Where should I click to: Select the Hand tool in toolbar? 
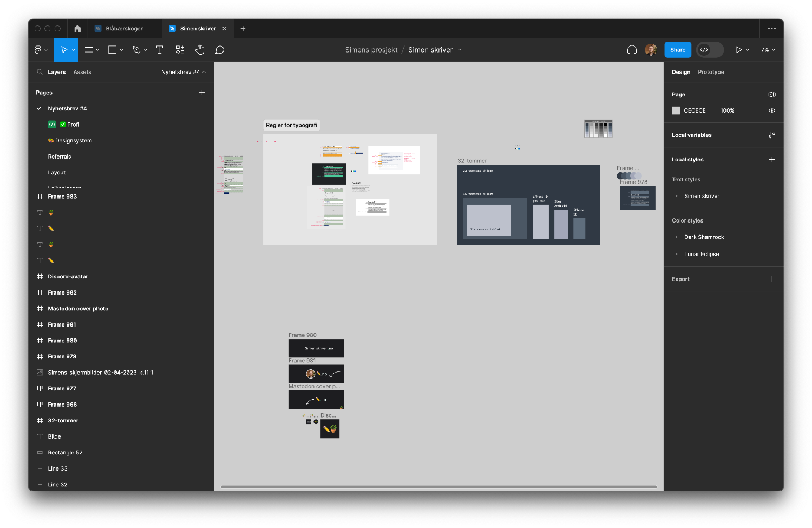[200, 50]
